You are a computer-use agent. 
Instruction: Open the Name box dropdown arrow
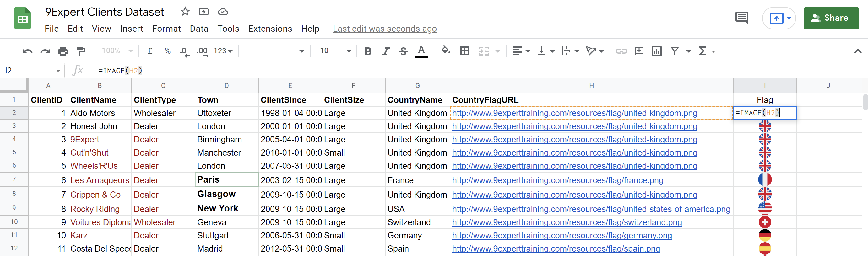tap(58, 71)
